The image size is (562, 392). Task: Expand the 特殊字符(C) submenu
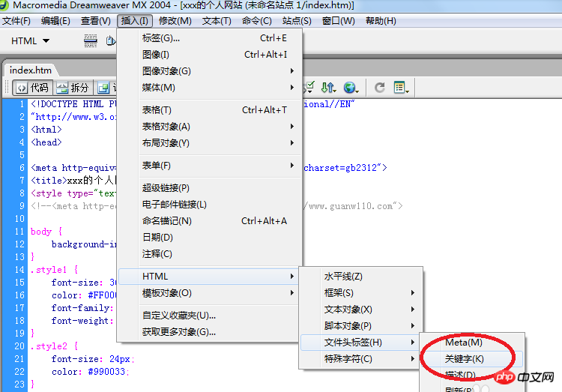coord(361,359)
